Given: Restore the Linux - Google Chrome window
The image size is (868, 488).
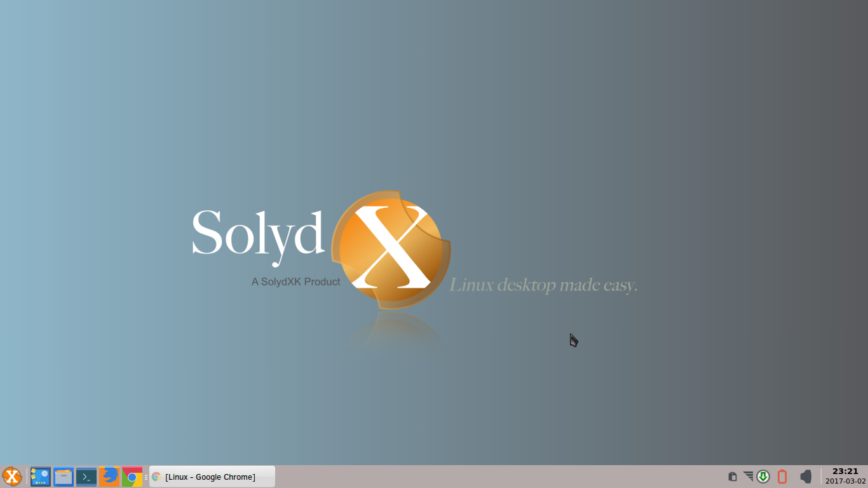Looking at the screenshot, I should coord(212,477).
